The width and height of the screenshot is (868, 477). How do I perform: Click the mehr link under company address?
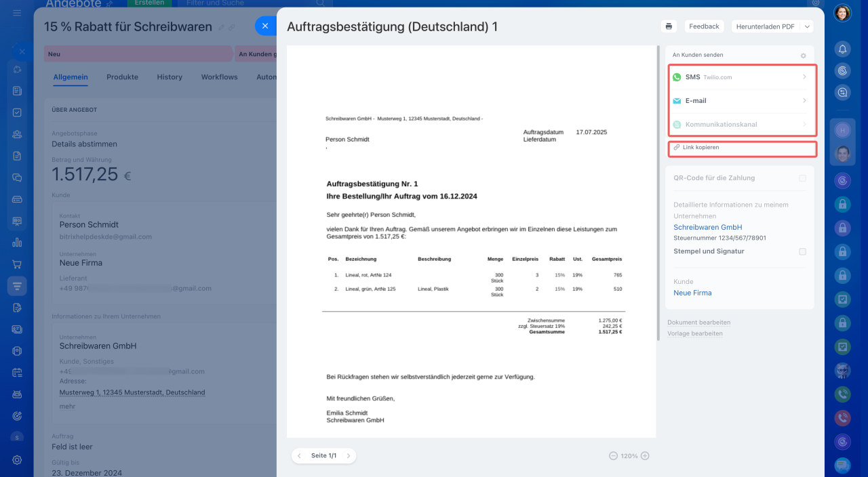pyautogui.click(x=67, y=407)
